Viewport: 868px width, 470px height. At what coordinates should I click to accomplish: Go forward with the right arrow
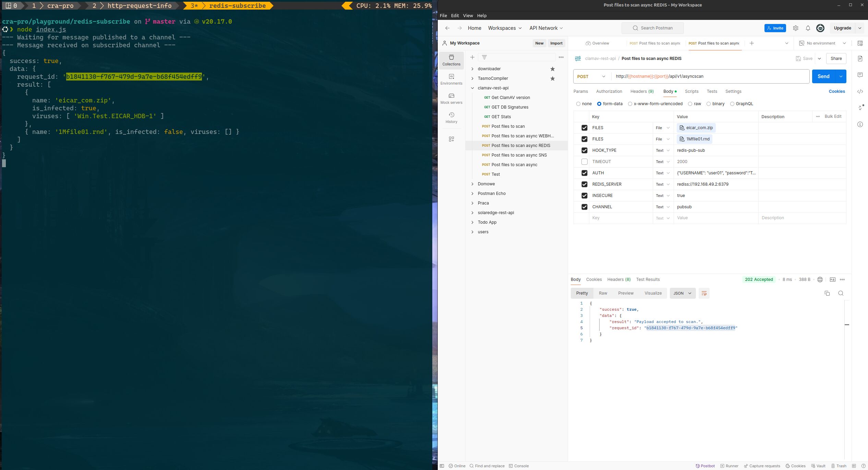coord(459,28)
